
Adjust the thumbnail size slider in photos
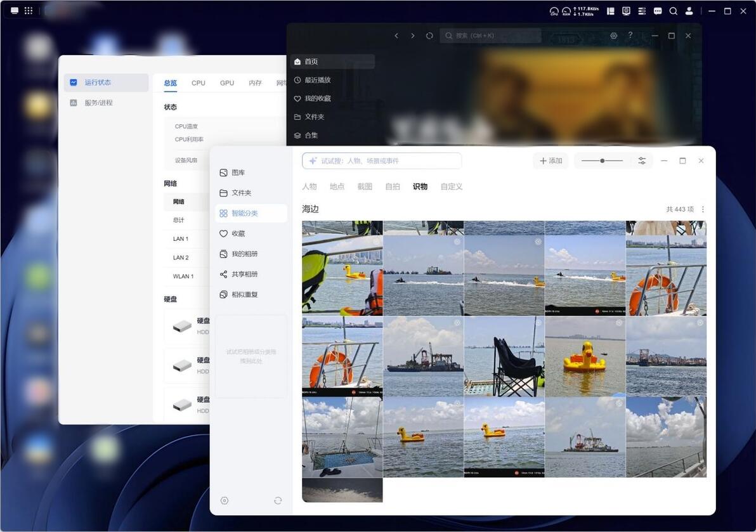(602, 161)
